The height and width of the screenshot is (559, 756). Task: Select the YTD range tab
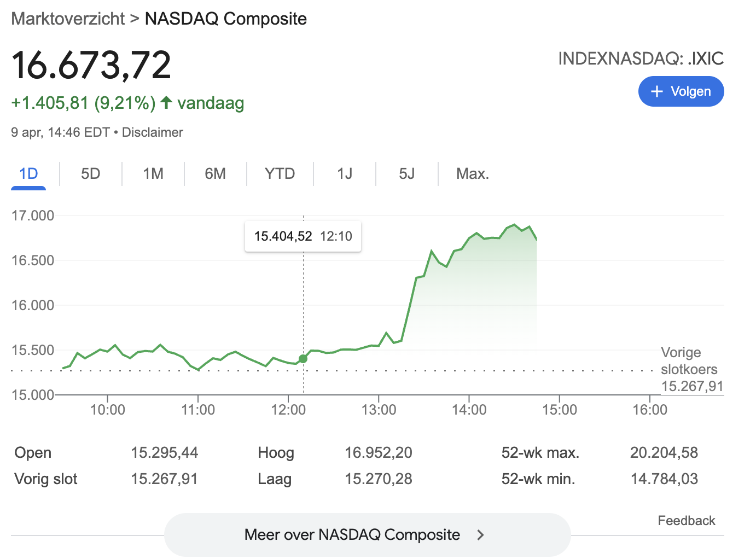[x=280, y=174]
